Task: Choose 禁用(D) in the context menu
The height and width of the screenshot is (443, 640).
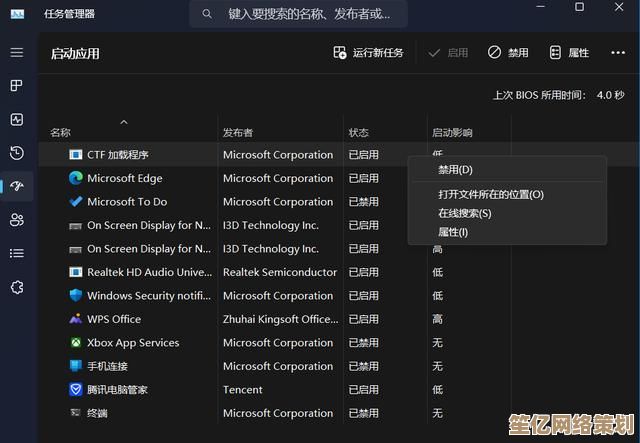Action: (455, 170)
